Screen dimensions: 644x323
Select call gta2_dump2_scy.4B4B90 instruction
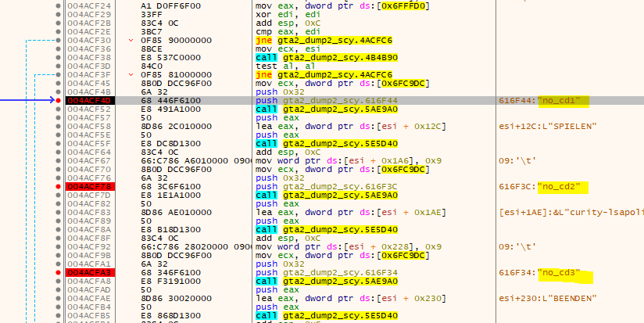click(x=327, y=58)
